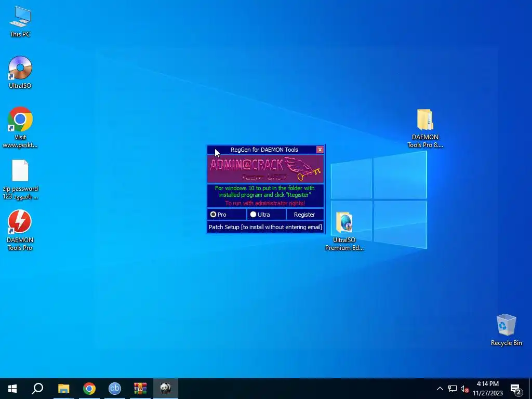
Task: Open the UltraISO desktop shortcut
Action: [20, 72]
